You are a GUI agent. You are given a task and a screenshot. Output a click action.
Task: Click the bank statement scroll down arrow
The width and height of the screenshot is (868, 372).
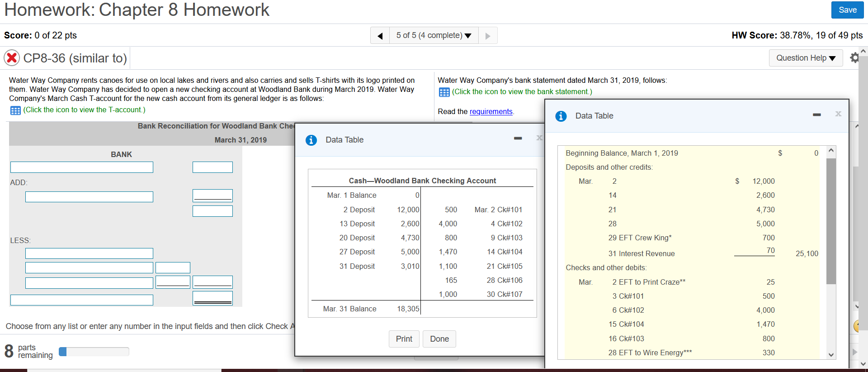tap(831, 355)
